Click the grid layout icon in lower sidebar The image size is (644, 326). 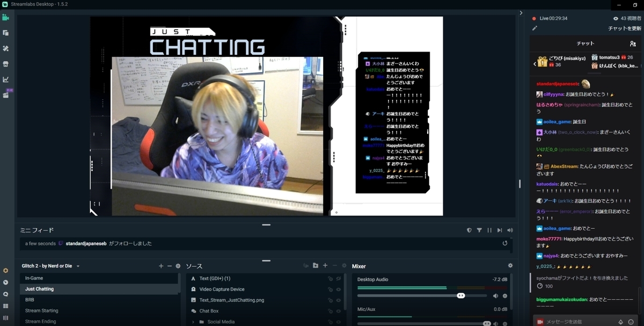(5, 306)
